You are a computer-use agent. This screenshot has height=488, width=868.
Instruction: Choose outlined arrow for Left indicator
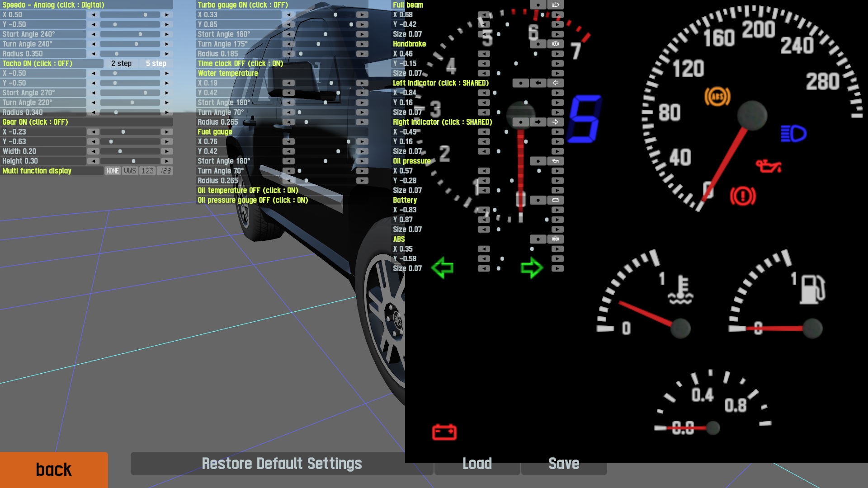tap(556, 83)
